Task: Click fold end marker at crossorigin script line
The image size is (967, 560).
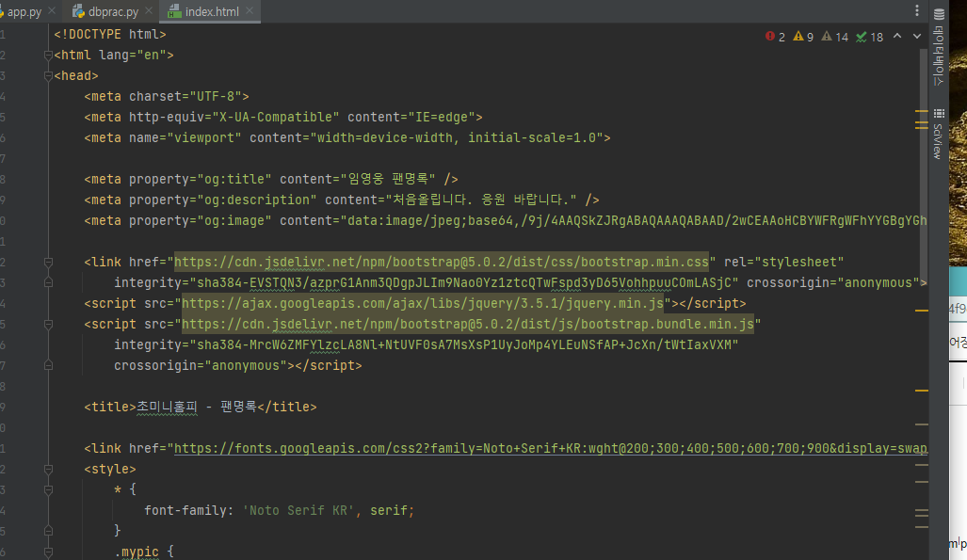Action: point(48,366)
